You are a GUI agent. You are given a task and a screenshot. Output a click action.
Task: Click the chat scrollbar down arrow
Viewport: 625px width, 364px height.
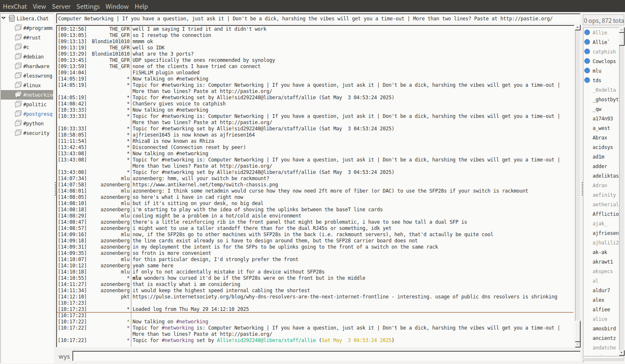[578, 344]
